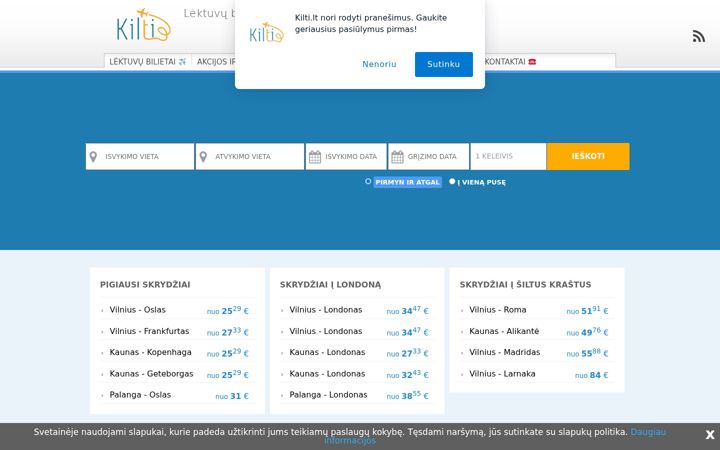Click the Ieškoti search button

click(588, 156)
